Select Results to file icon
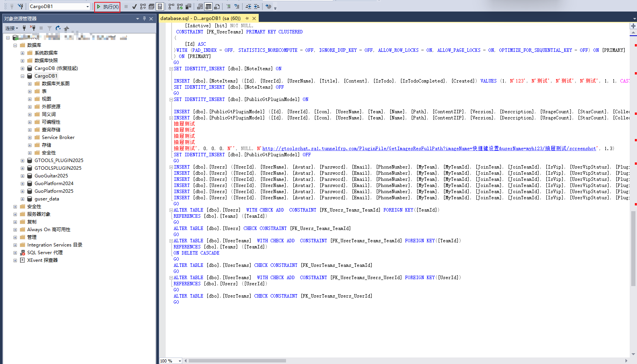 pyautogui.click(x=217, y=7)
